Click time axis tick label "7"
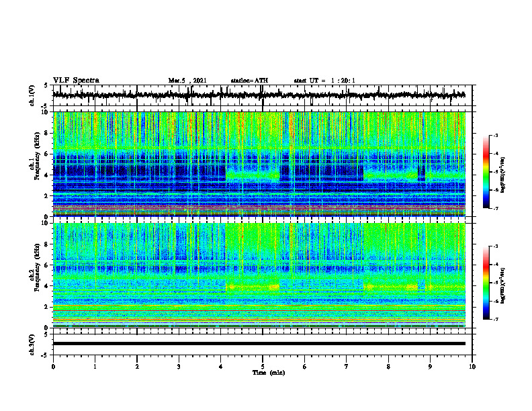Image resolution: width=532 pixels, height=411 pixels. point(347,367)
